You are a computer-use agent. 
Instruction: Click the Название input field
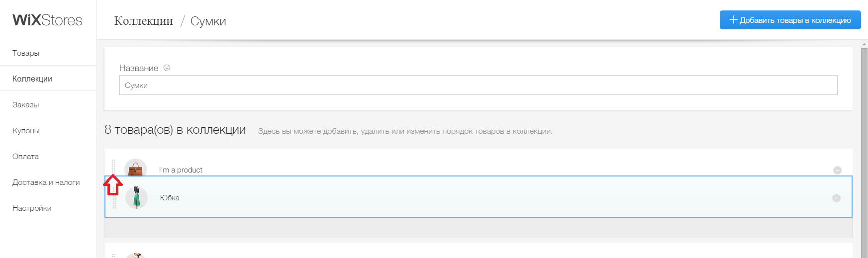pos(478,85)
